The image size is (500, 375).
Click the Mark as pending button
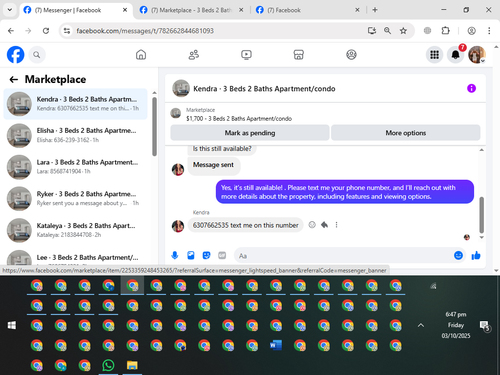click(250, 133)
